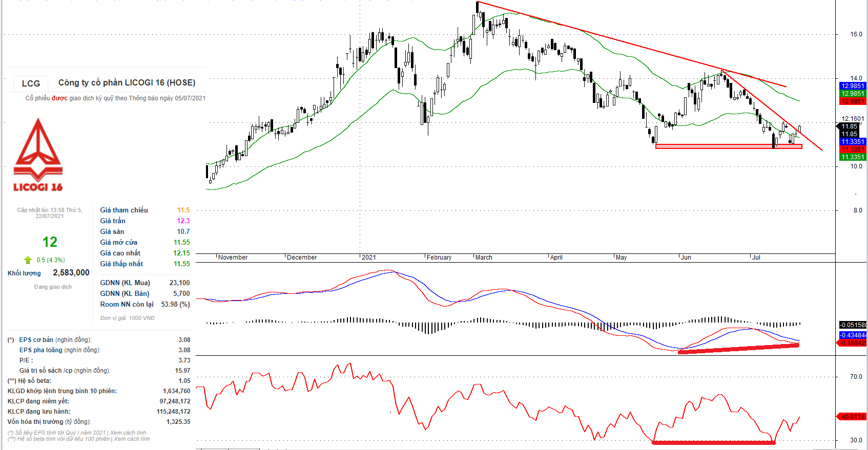Screen dimensions: 868x450
Task: Select the 'Giá mở cửa' row label
Action: point(119,242)
